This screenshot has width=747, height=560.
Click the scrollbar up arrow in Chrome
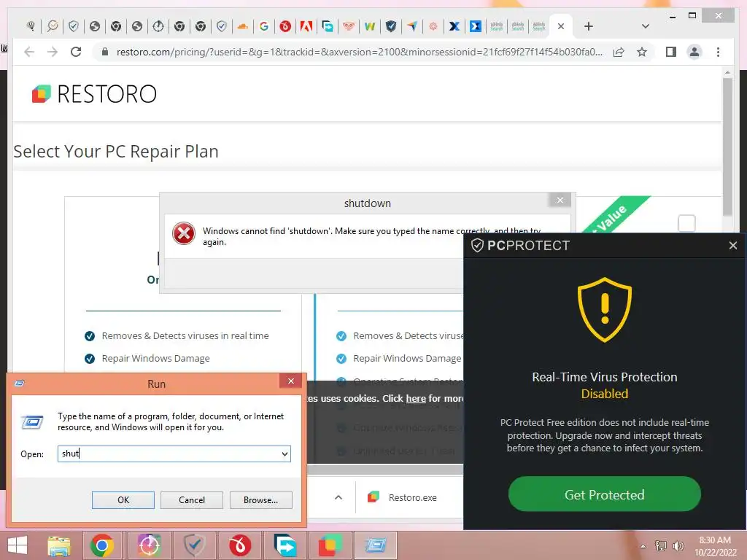[x=727, y=72]
